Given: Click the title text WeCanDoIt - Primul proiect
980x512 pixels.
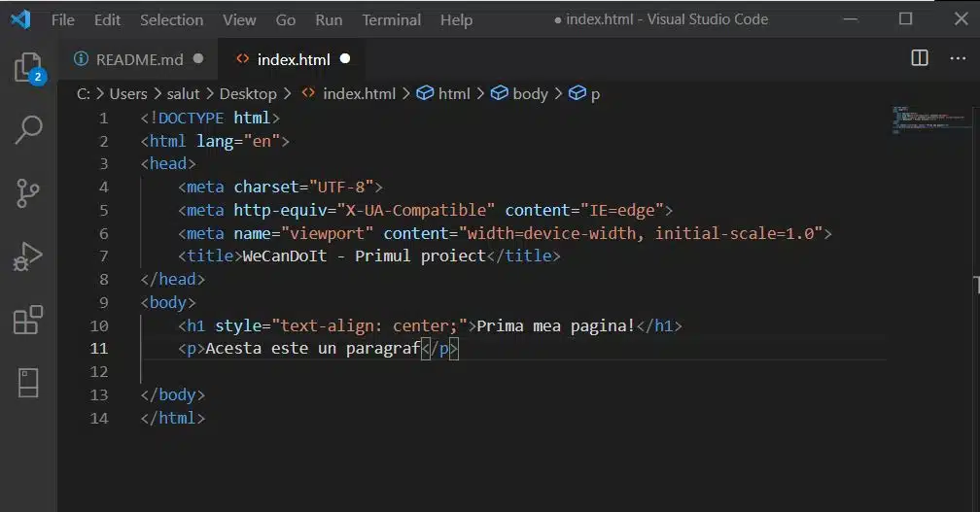Looking at the screenshot, I should [x=364, y=256].
